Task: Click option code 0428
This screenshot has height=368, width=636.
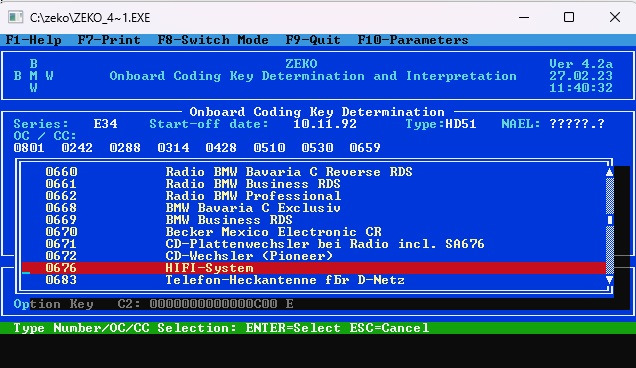Action: click(221, 148)
